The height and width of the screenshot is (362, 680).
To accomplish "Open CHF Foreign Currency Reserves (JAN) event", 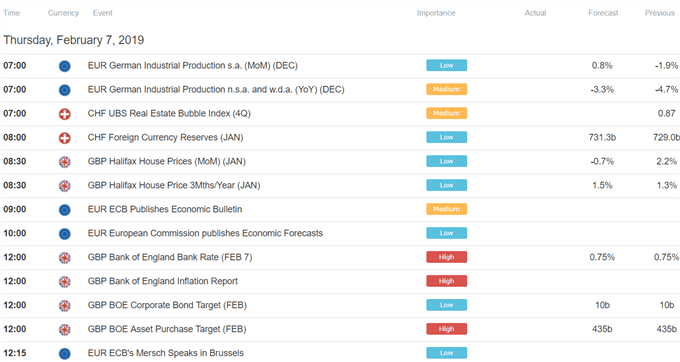I will point(165,137).
